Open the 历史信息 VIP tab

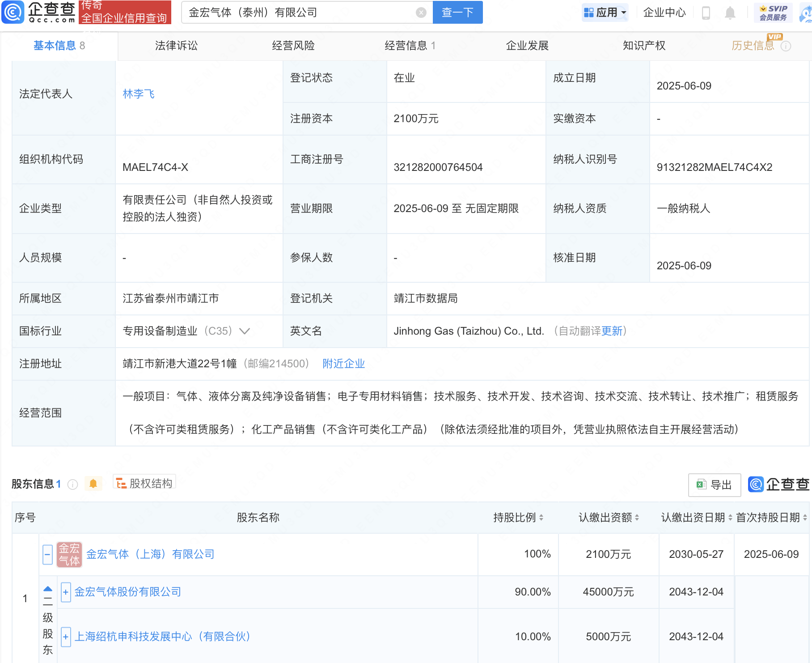[x=753, y=46]
